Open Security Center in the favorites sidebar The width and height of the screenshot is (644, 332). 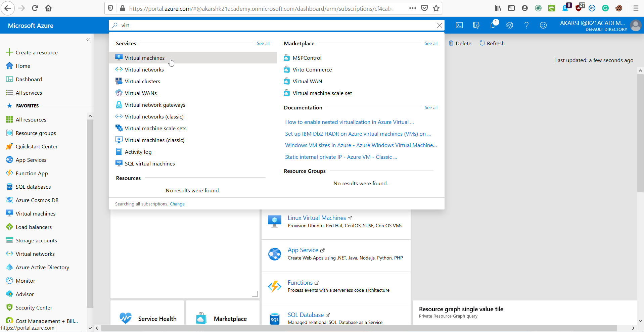coord(34,307)
